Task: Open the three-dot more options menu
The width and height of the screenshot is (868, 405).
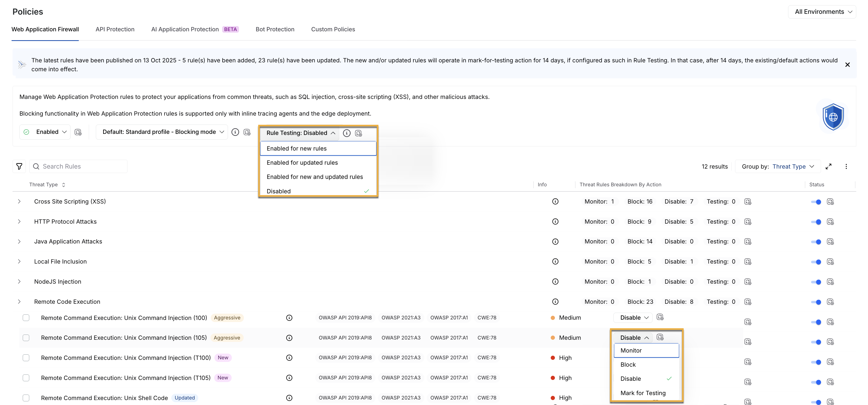Action: 846,166
